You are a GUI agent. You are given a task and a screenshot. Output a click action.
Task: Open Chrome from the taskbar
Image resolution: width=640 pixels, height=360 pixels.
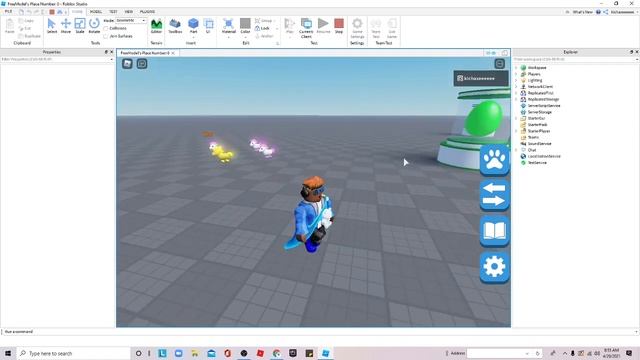click(x=276, y=353)
